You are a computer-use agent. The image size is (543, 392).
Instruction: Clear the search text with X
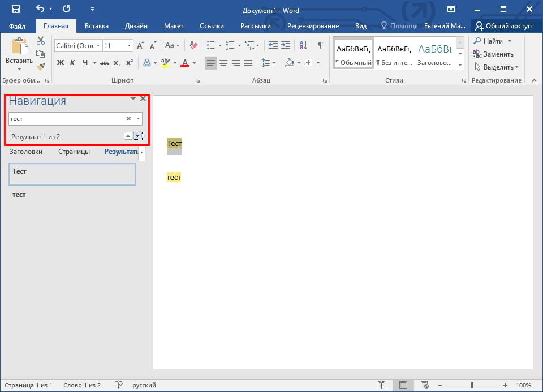tap(128, 118)
